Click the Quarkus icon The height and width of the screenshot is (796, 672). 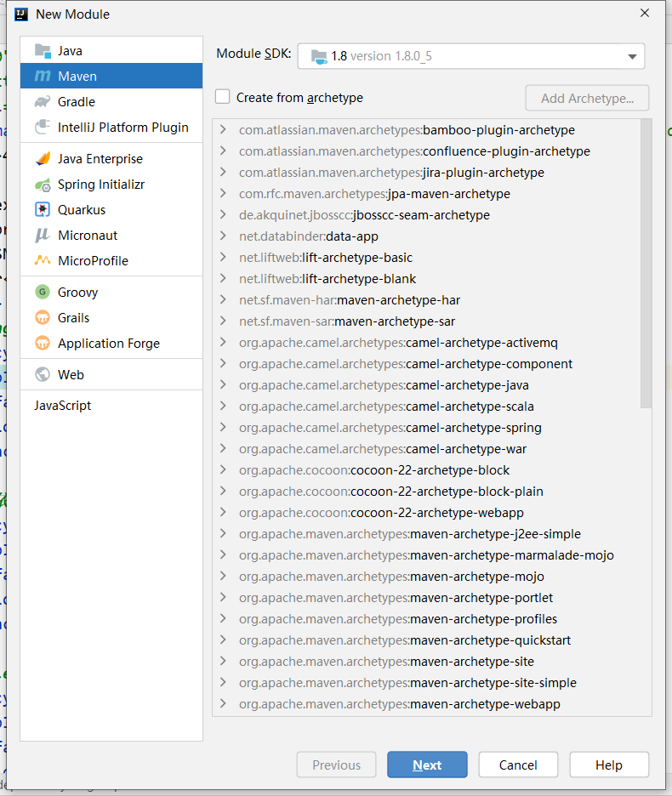tap(43, 210)
